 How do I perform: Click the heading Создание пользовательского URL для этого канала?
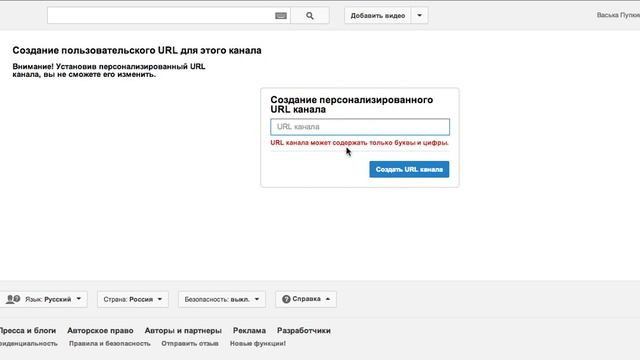137,51
